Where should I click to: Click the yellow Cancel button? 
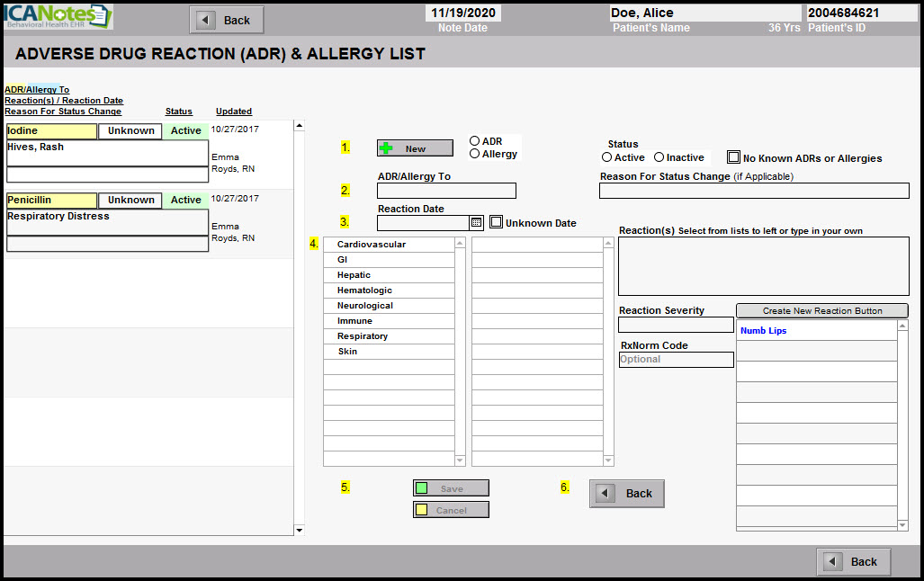[x=451, y=510]
